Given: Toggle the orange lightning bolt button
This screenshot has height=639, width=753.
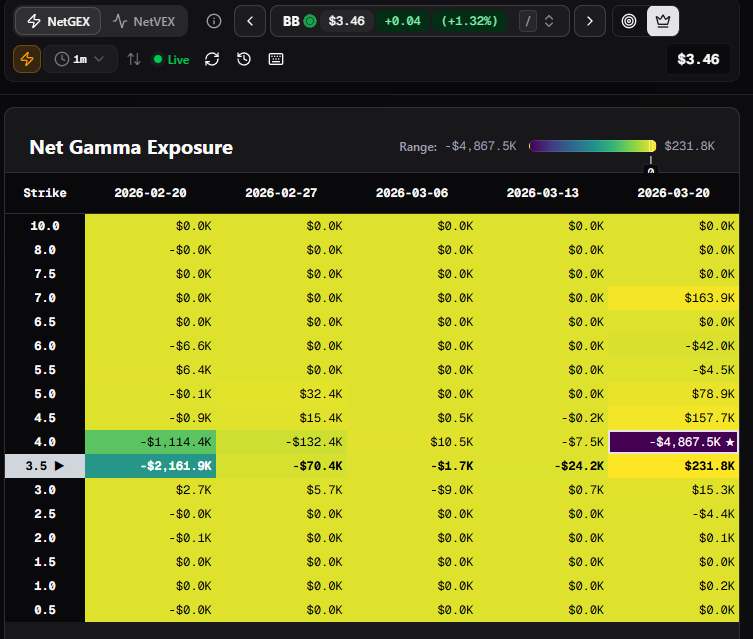Looking at the screenshot, I should [x=27, y=59].
